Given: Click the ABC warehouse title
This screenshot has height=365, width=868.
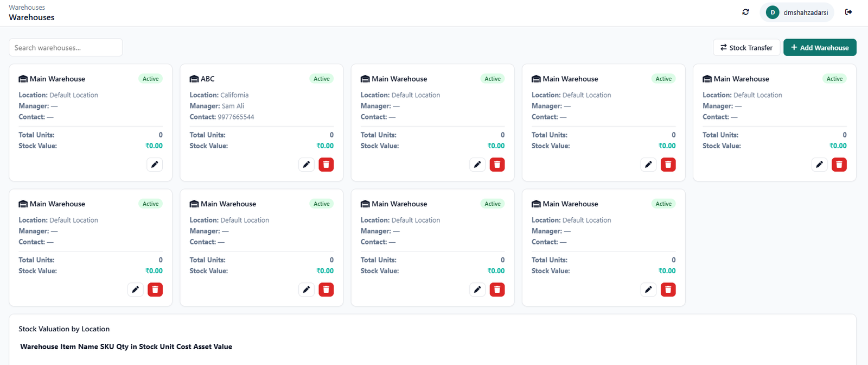Looking at the screenshot, I should tap(208, 79).
